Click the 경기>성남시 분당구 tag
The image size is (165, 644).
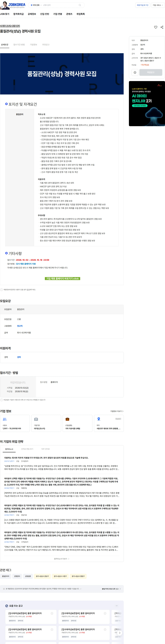coord(42,576)
